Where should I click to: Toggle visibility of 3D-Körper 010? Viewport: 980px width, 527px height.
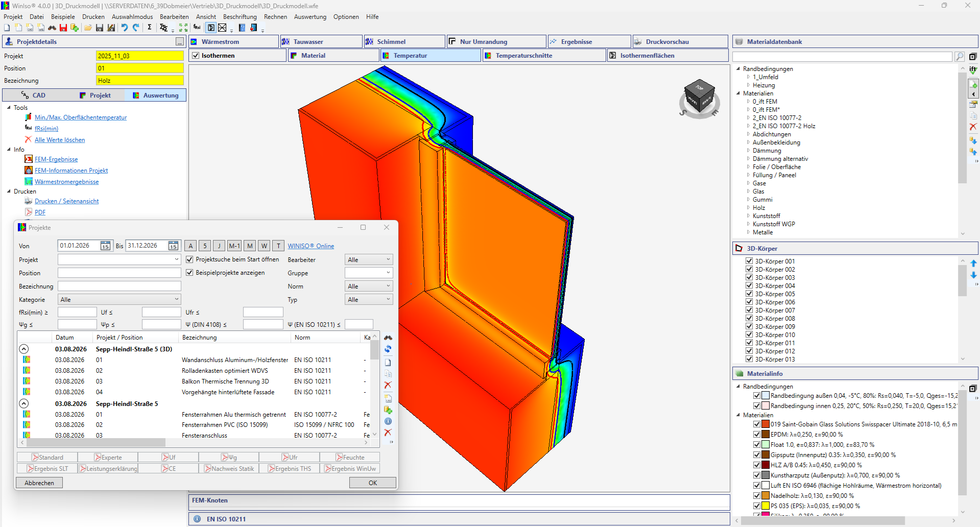(749, 334)
